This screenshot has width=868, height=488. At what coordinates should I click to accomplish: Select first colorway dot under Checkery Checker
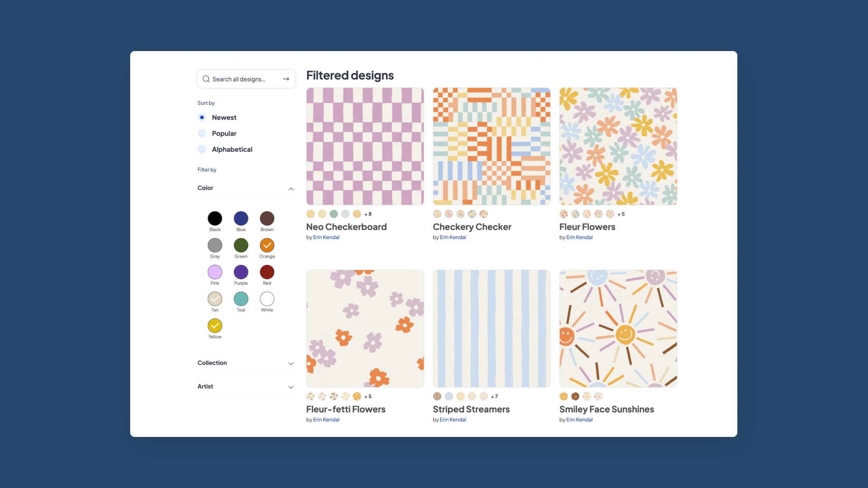[x=437, y=214]
